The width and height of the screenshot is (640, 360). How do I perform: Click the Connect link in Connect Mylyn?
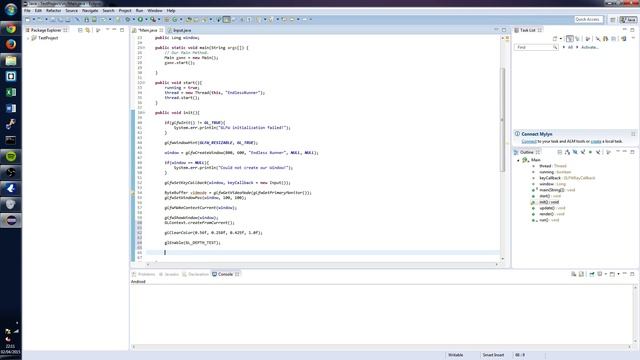point(529,142)
